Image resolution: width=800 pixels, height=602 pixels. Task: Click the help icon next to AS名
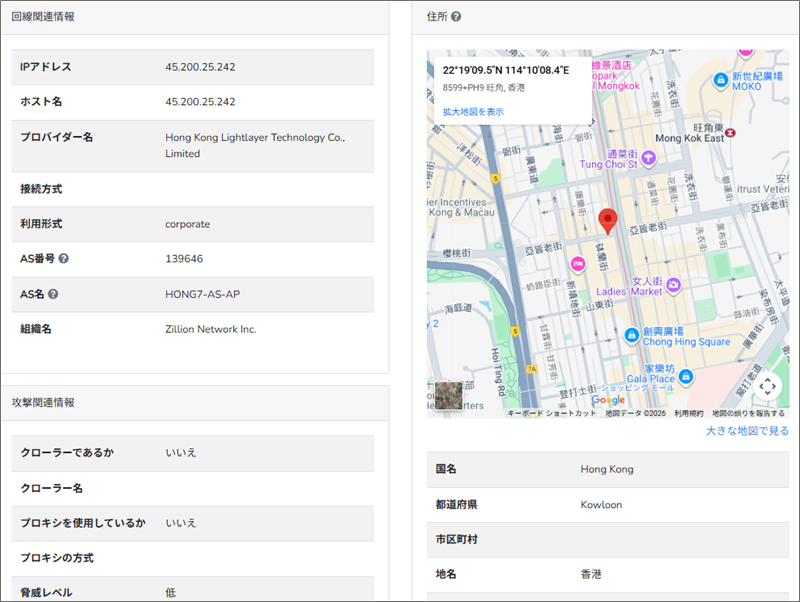point(53,294)
